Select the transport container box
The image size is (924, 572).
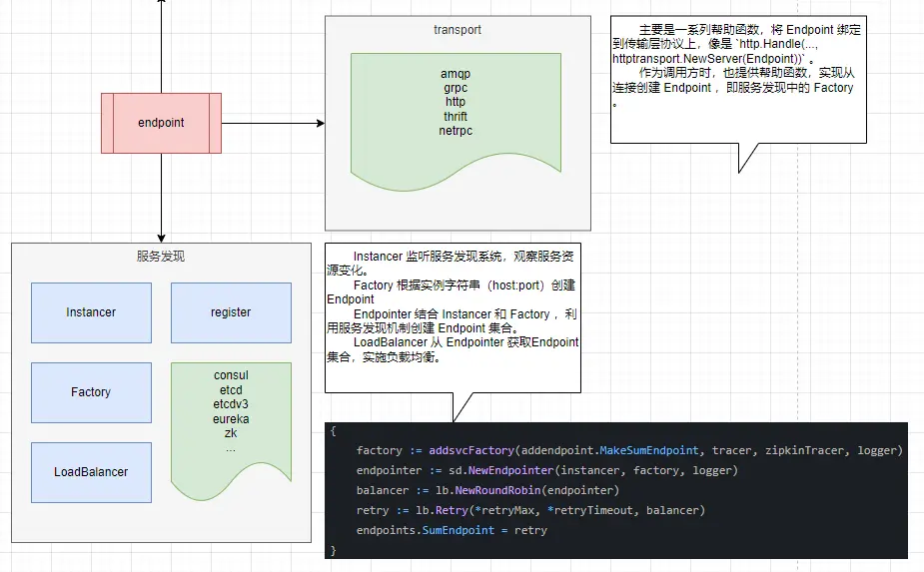tap(458, 123)
